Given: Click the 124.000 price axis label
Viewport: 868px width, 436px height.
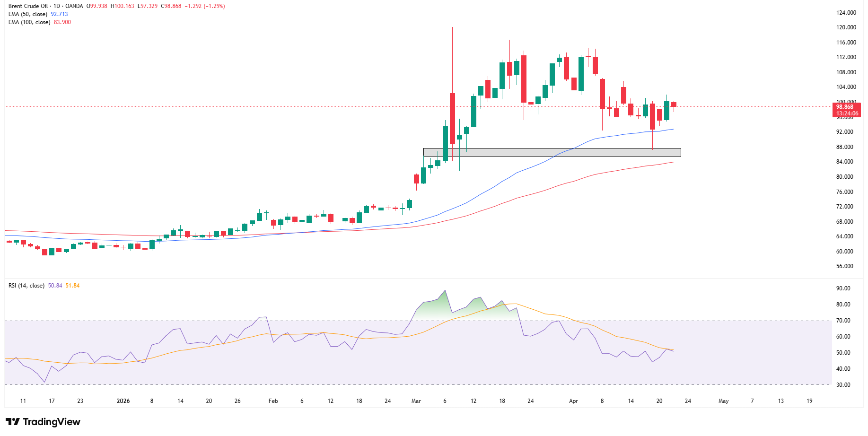Looking at the screenshot, I should tap(846, 13).
